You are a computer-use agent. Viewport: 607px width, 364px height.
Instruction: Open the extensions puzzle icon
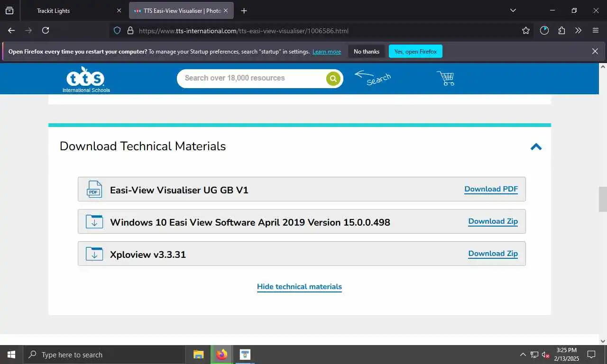tap(561, 30)
